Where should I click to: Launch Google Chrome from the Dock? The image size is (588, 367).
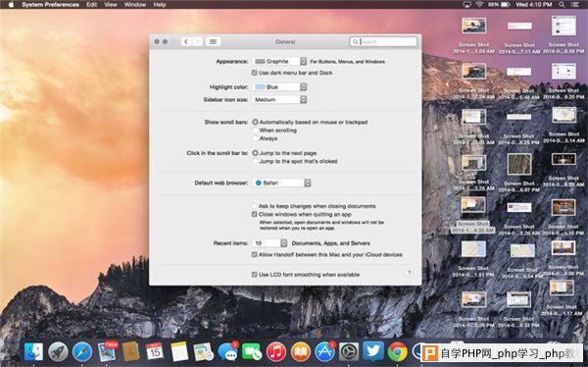pyautogui.click(x=398, y=352)
